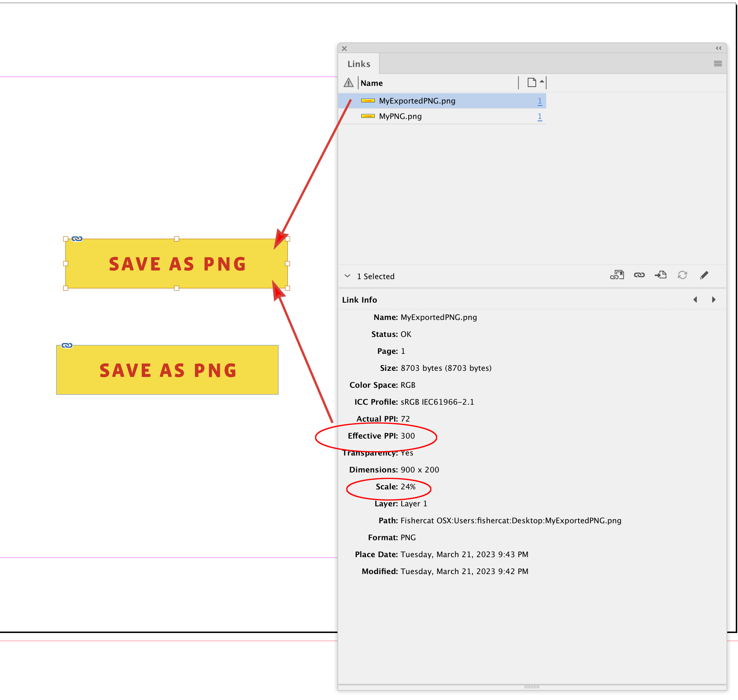
Task: Click the page number sort column icon
Action: click(x=532, y=82)
